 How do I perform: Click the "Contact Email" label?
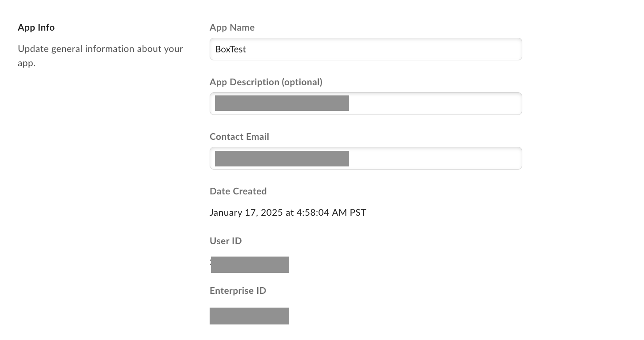tap(239, 137)
